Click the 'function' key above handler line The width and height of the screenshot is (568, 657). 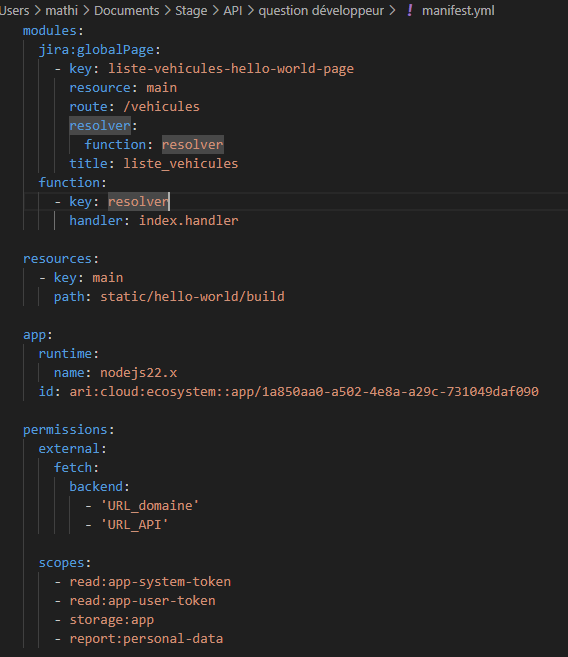(x=69, y=183)
